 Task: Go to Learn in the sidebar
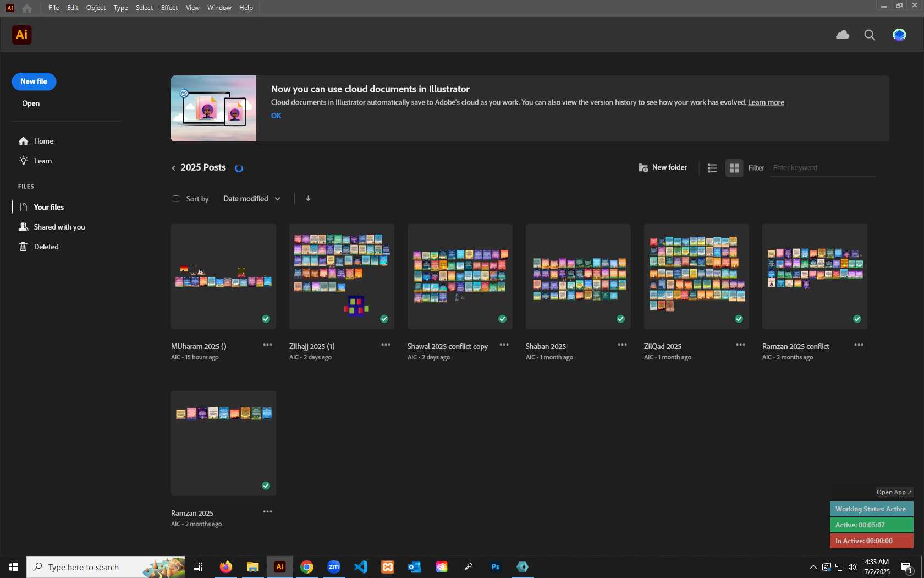[36, 161]
